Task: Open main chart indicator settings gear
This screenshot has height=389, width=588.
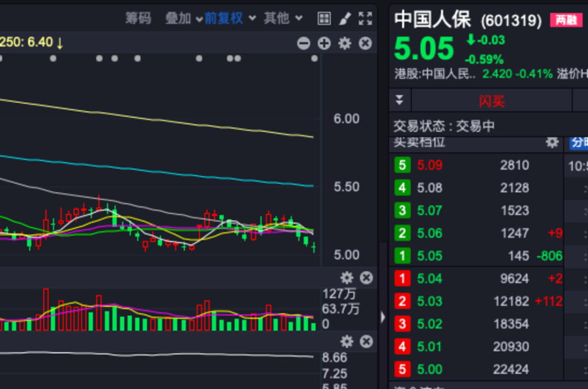Action: (345, 43)
